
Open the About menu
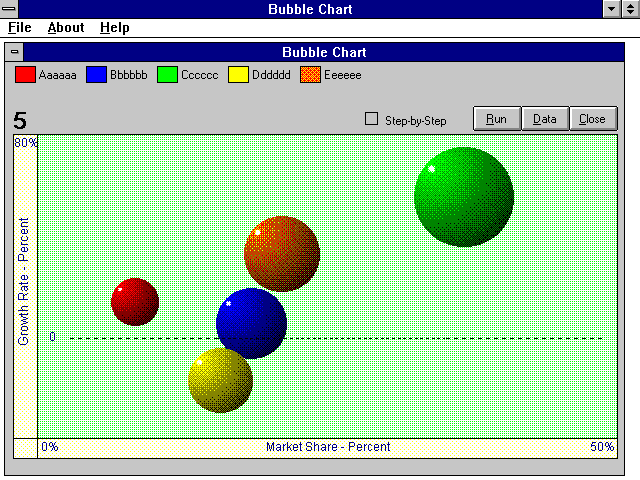(66, 28)
